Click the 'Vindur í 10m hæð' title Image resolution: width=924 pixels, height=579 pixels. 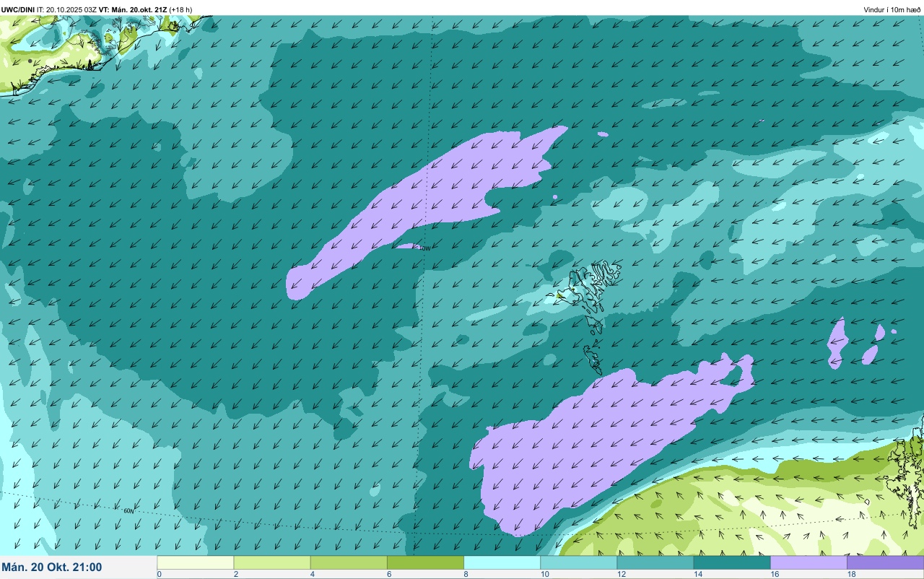(x=892, y=9)
